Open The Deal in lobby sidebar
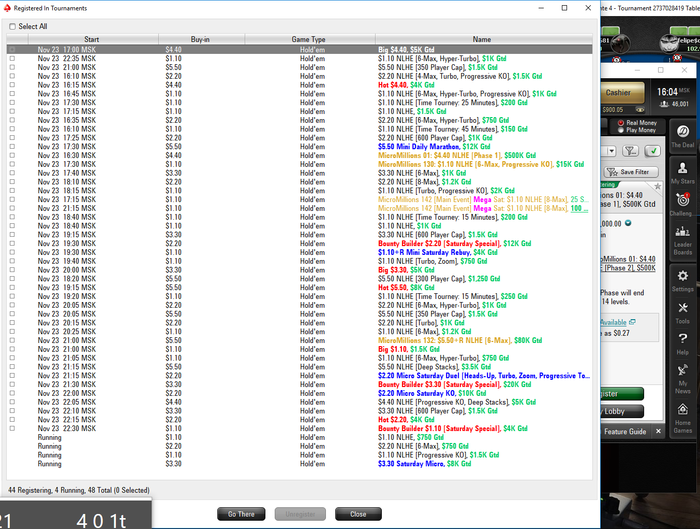700x529 pixels. pyautogui.click(x=683, y=136)
